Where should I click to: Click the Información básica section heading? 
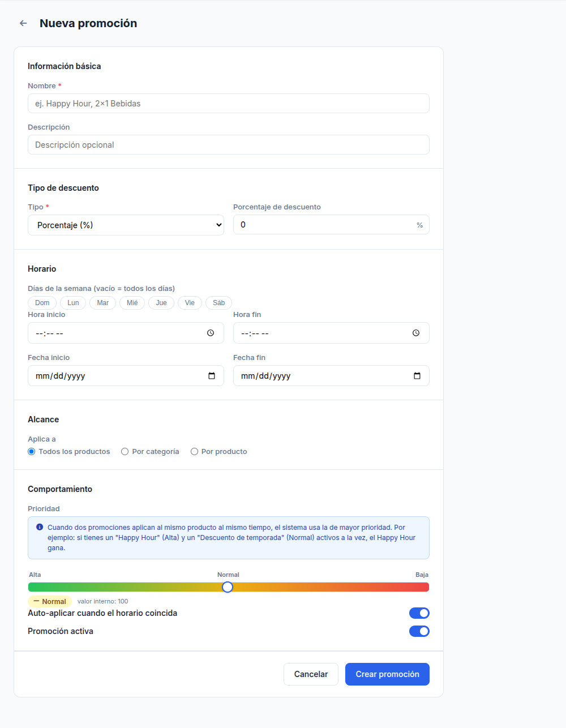click(x=65, y=66)
